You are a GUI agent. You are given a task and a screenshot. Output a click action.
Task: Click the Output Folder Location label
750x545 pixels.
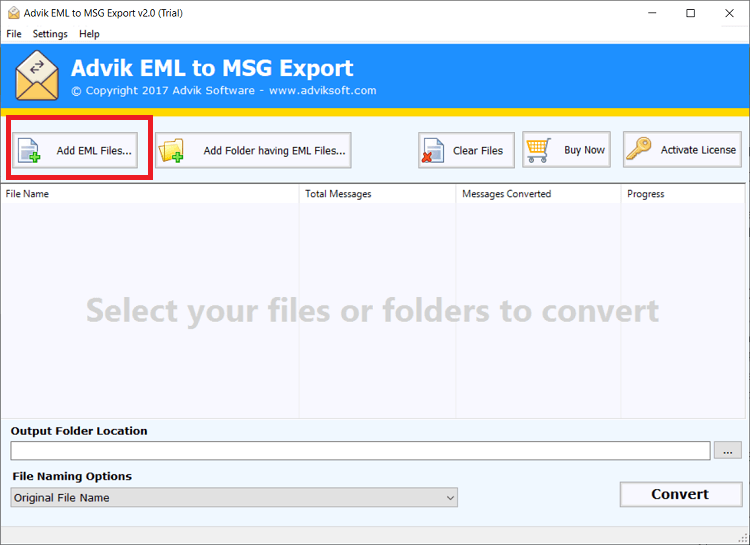[79, 431]
